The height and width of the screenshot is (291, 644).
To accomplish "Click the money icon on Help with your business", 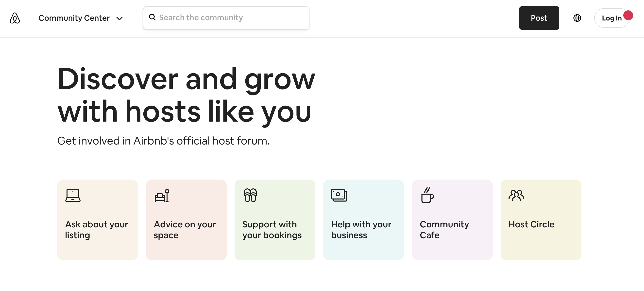I will click(339, 195).
